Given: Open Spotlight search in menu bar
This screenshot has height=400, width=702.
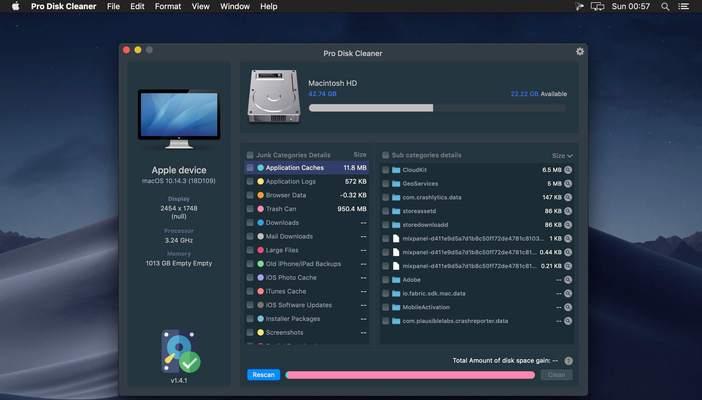Looking at the screenshot, I should pyautogui.click(x=665, y=6).
